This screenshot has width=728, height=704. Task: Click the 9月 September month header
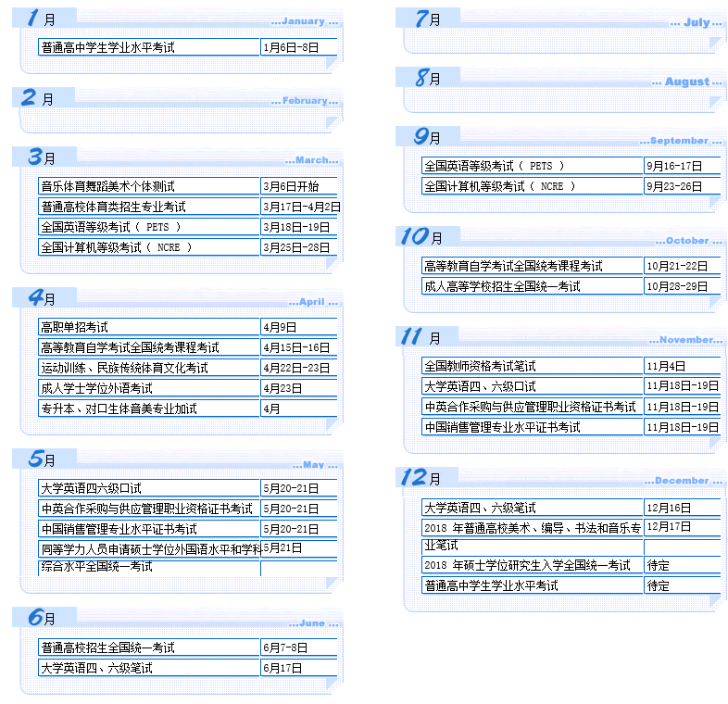click(x=560, y=136)
